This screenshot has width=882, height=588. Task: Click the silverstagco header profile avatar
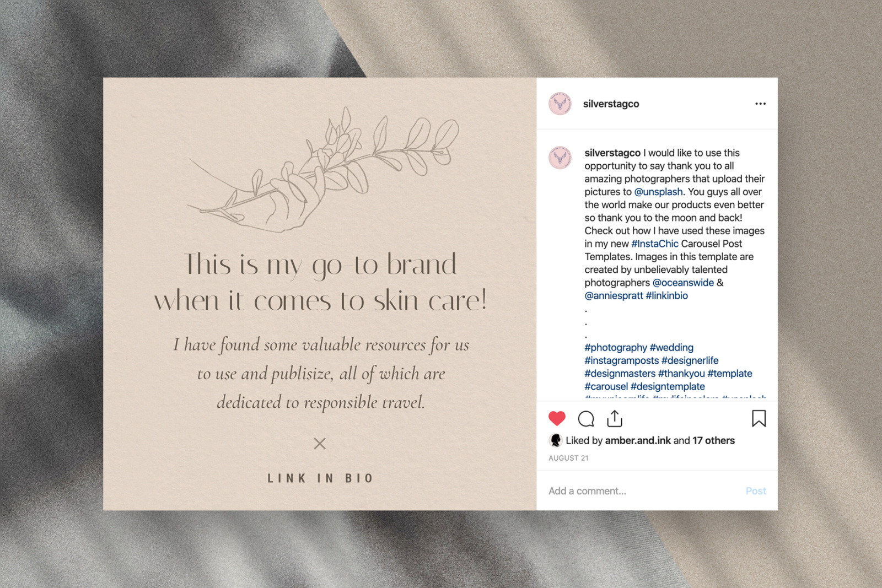coord(560,104)
